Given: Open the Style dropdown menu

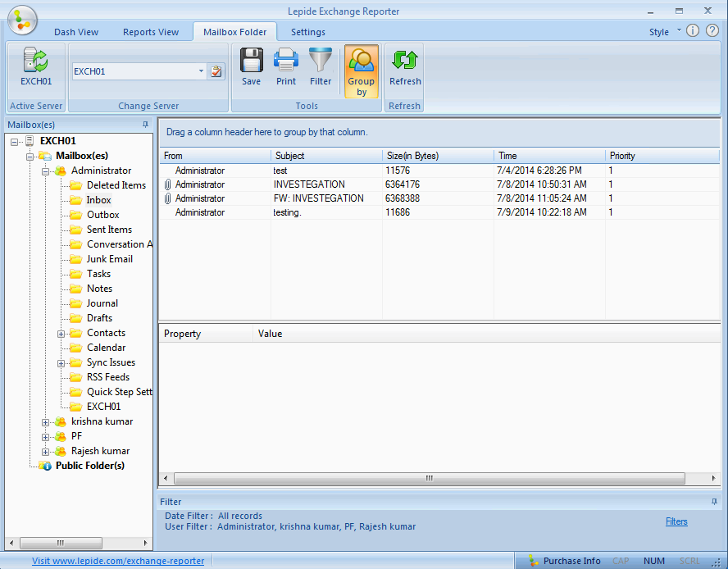Looking at the screenshot, I should (665, 32).
